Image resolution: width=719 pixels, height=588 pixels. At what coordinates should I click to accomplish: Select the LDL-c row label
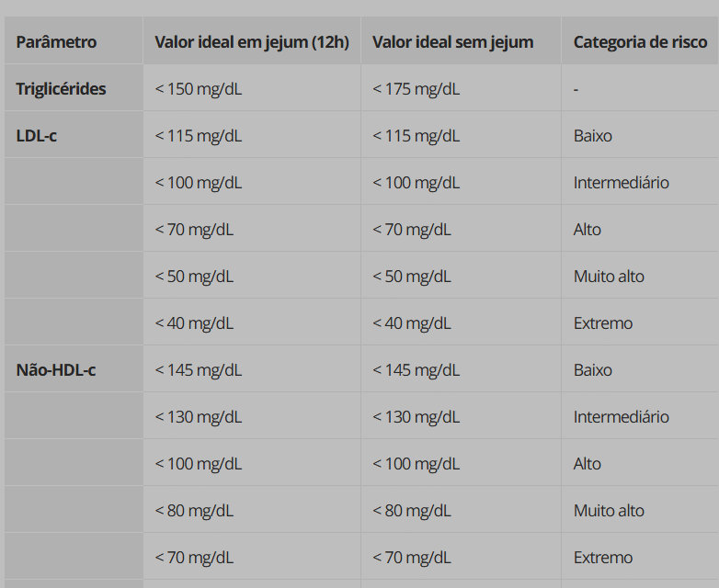click(37, 136)
